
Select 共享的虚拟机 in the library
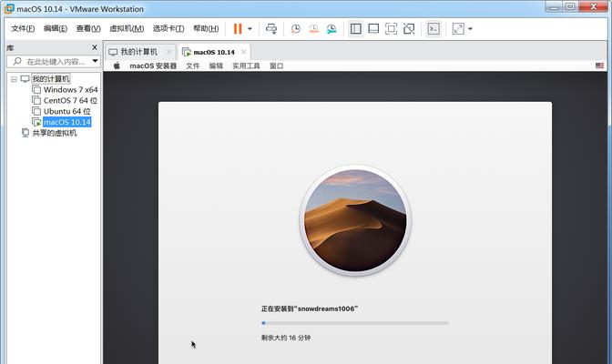coord(55,133)
